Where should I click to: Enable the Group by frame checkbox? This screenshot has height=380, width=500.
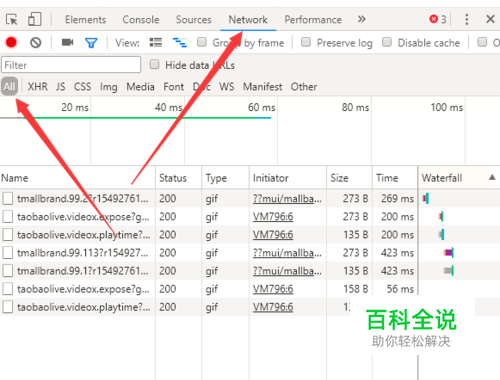[x=202, y=42]
